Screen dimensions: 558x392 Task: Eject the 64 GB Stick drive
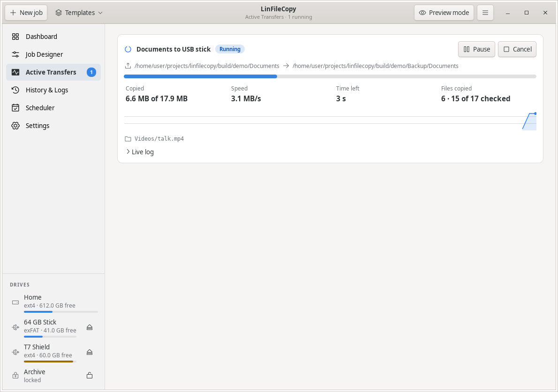click(90, 327)
